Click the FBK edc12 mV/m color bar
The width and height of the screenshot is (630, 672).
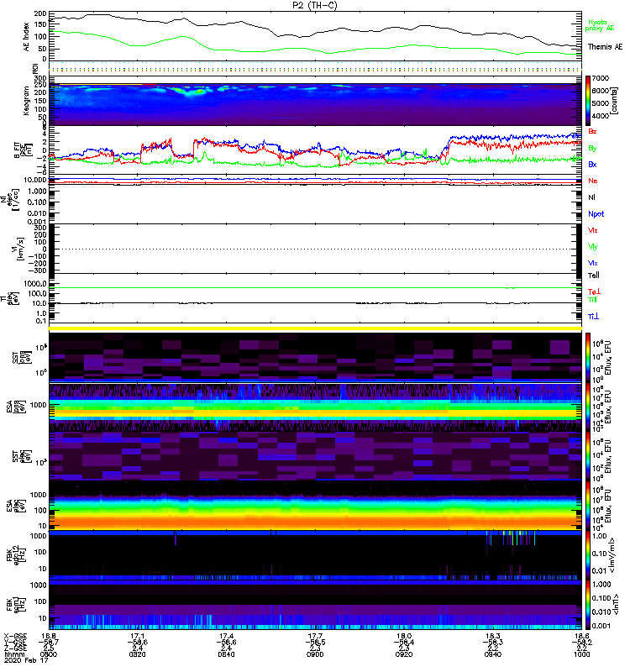point(588,555)
